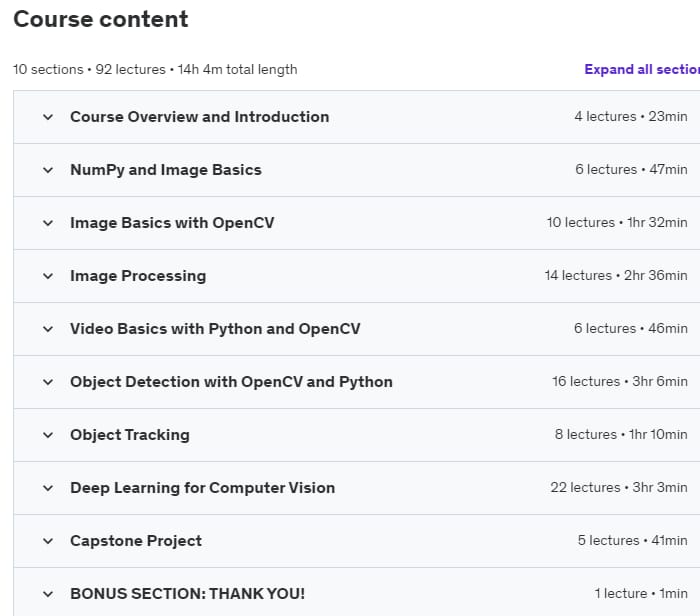Expand the BONUS SECTION chevron

(48, 594)
